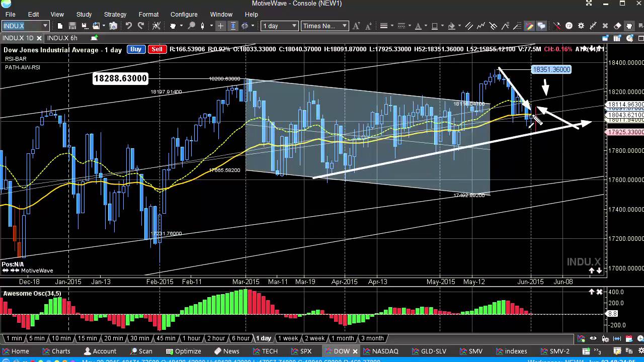Select the 45 min interval tab
This screenshot has height=362, width=644.
coord(166,338)
